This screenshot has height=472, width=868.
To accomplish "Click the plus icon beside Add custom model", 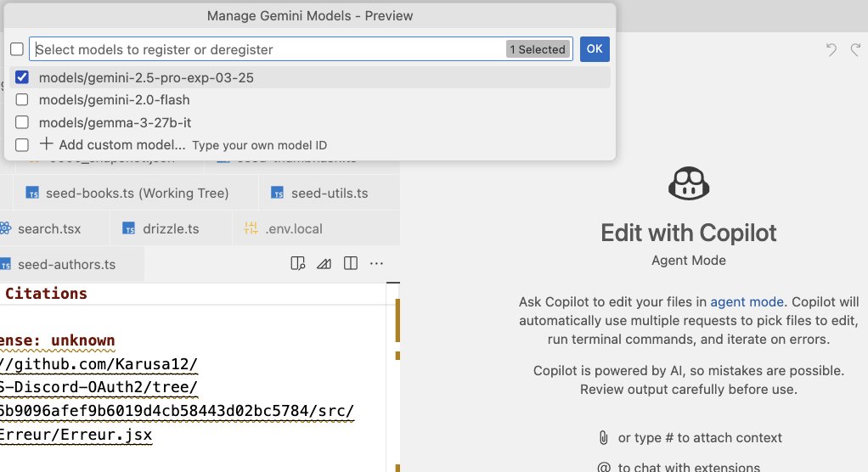I will coord(47,143).
